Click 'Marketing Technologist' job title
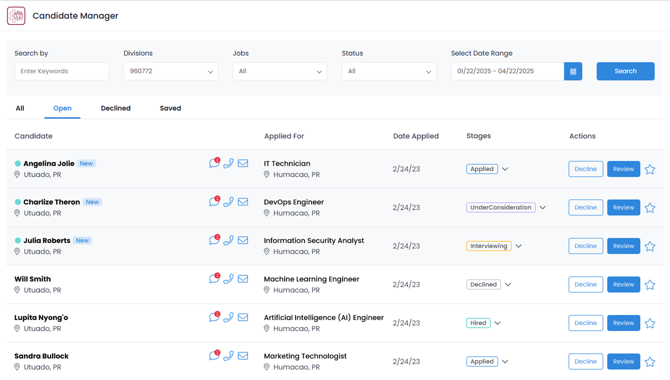Image resolution: width=670 pixels, height=380 pixels. (x=305, y=356)
